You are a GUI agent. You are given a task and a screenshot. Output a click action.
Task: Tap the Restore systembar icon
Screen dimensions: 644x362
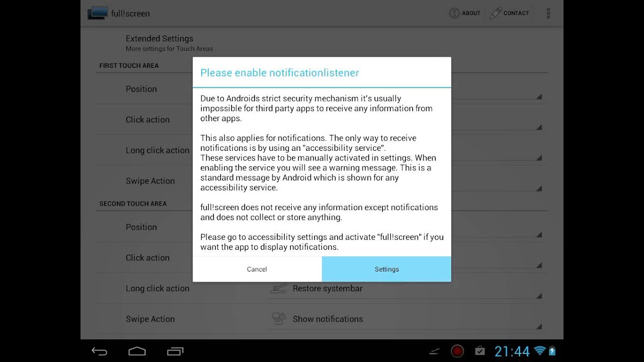pos(278,288)
